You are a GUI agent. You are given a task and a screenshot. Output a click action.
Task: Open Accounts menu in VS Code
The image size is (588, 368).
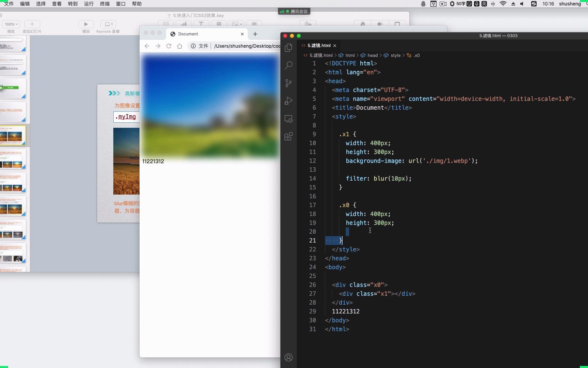289,357
